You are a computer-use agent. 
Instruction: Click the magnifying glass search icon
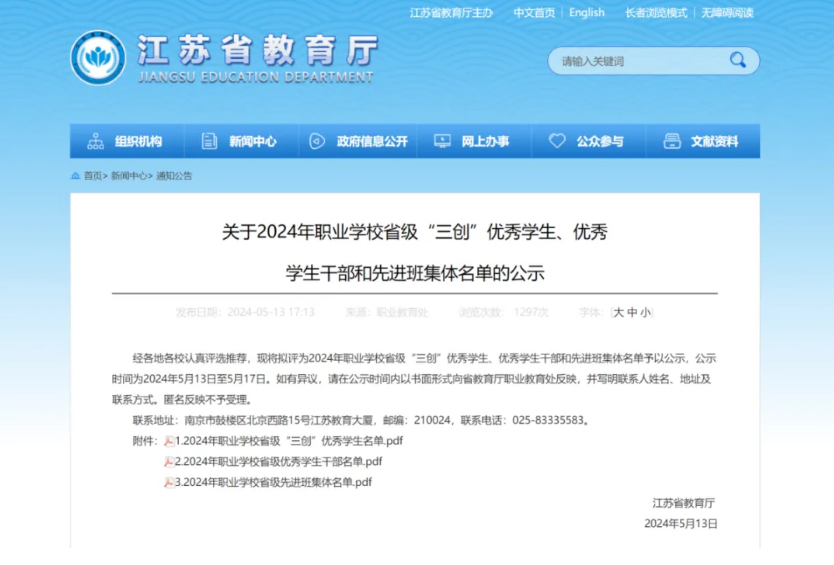pyautogui.click(x=737, y=61)
